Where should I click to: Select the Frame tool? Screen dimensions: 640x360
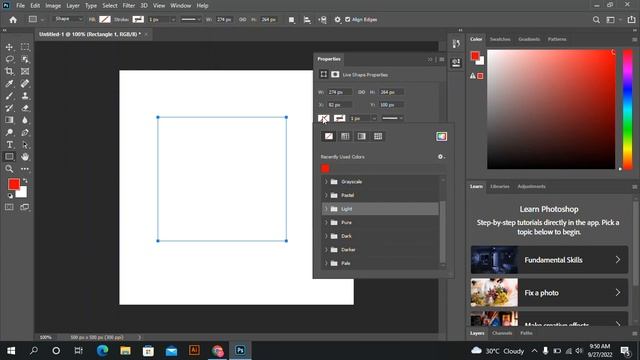25,71
